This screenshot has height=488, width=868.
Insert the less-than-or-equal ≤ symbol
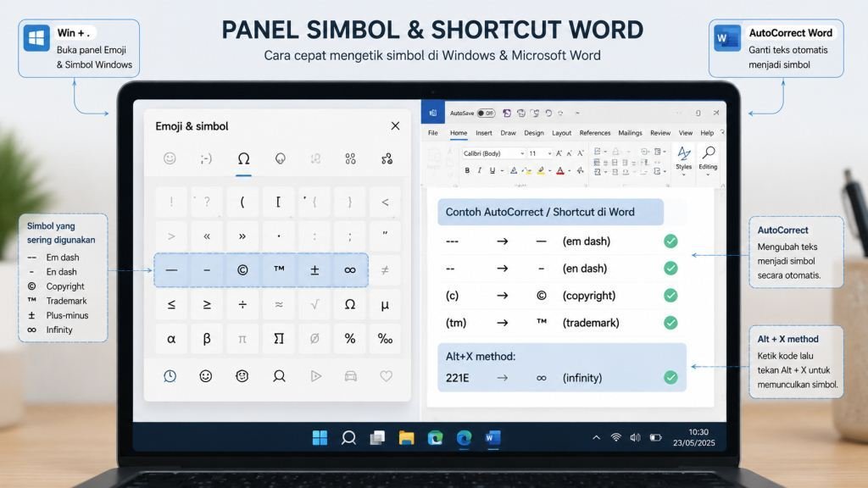click(x=171, y=304)
